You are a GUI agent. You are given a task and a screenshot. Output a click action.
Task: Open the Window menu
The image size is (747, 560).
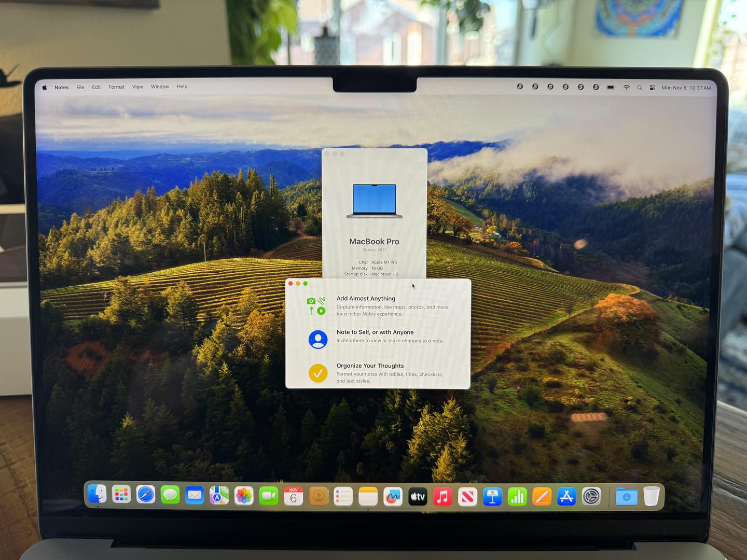(x=160, y=87)
